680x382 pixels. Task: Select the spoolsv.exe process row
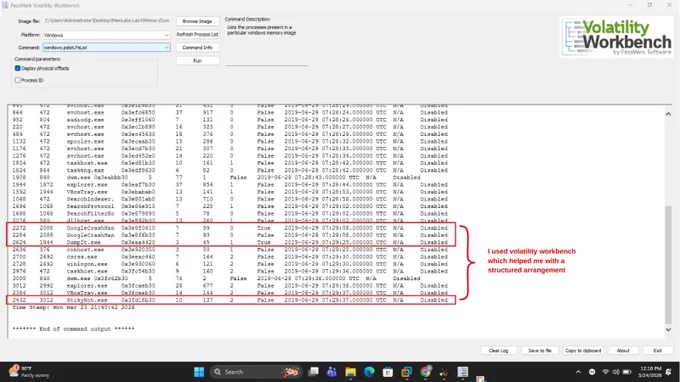(230, 141)
